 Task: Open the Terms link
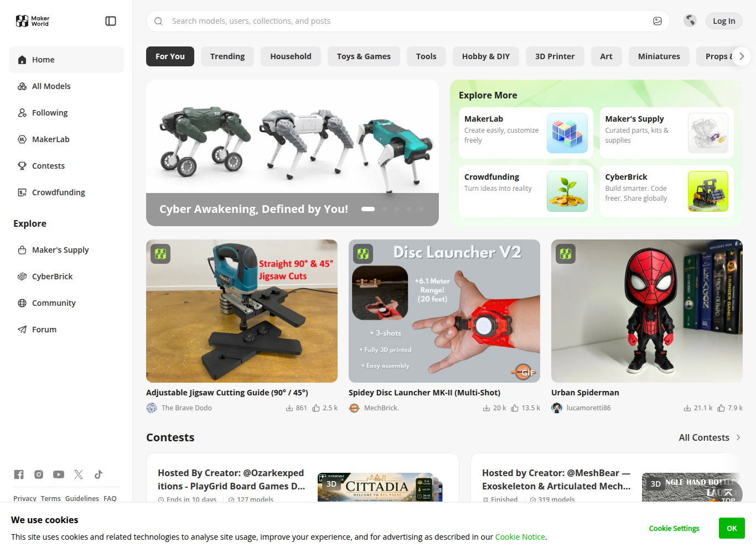(51, 498)
